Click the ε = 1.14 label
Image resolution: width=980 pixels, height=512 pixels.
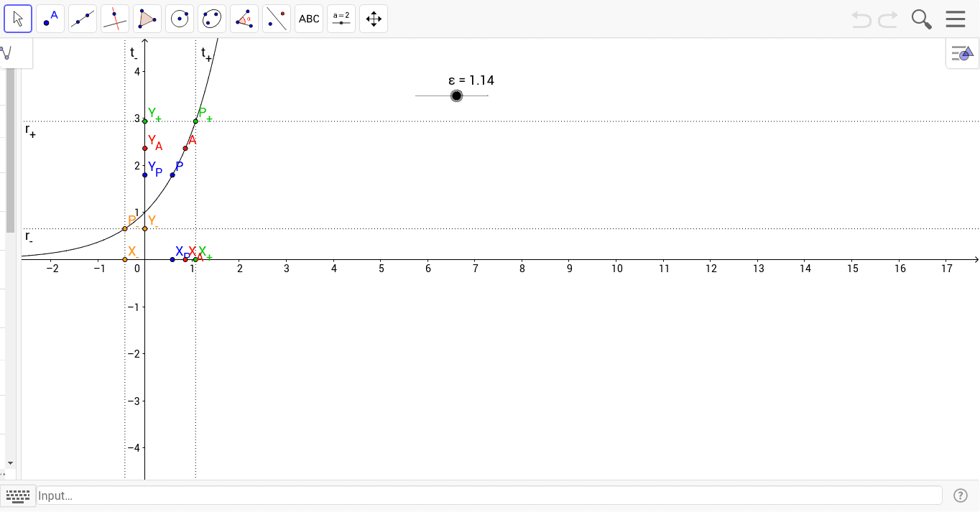(x=471, y=80)
